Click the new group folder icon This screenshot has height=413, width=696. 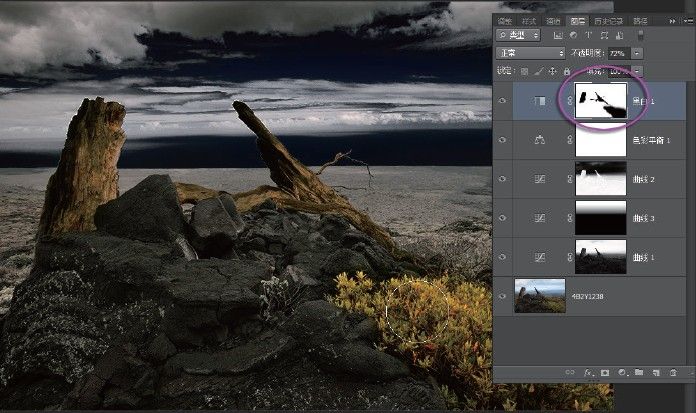coord(640,373)
